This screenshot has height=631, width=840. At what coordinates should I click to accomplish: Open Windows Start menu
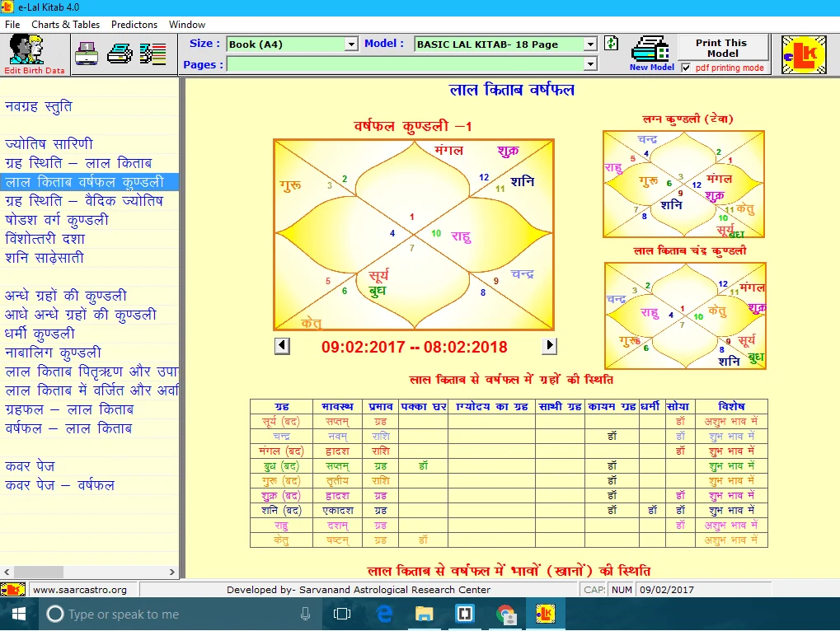click(19, 614)
